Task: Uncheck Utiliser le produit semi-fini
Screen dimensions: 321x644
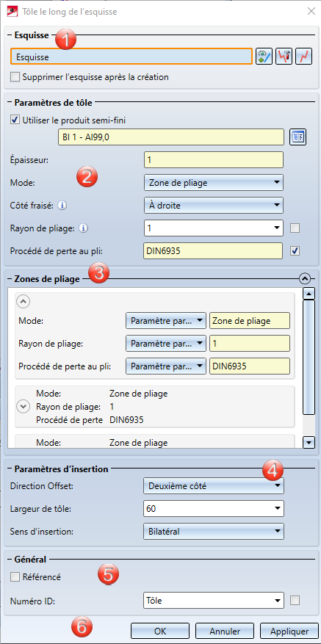Action: pos(15,120)
